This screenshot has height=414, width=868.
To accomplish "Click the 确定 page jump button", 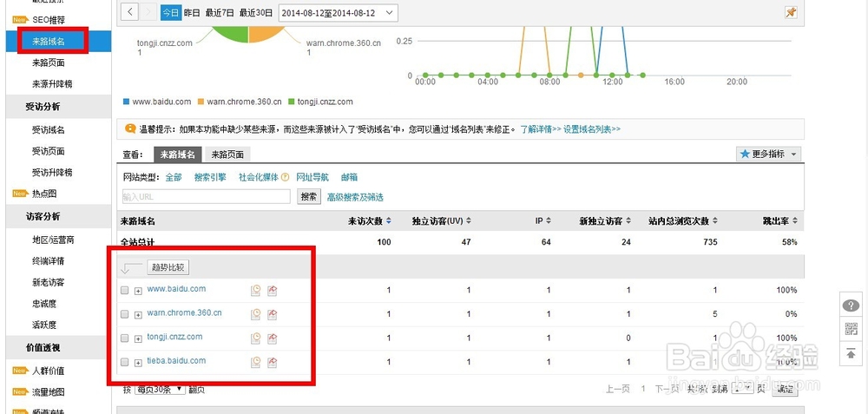I will point(785,389).
